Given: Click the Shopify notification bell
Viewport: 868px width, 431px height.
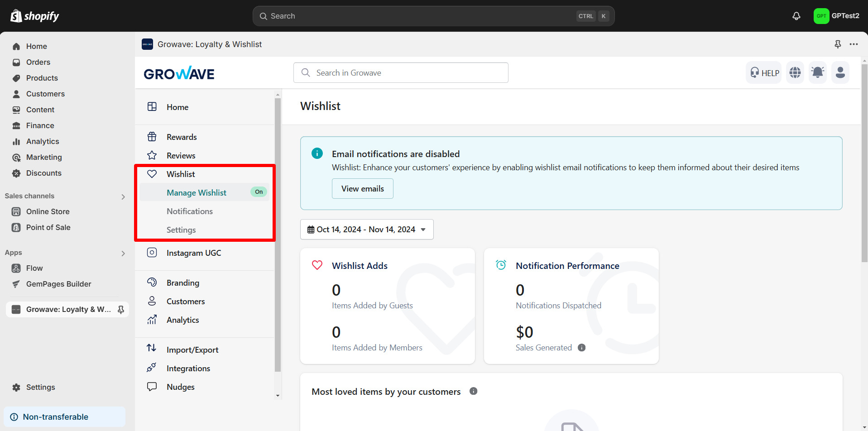Looking at the screenshot, I should coord(796,16).
